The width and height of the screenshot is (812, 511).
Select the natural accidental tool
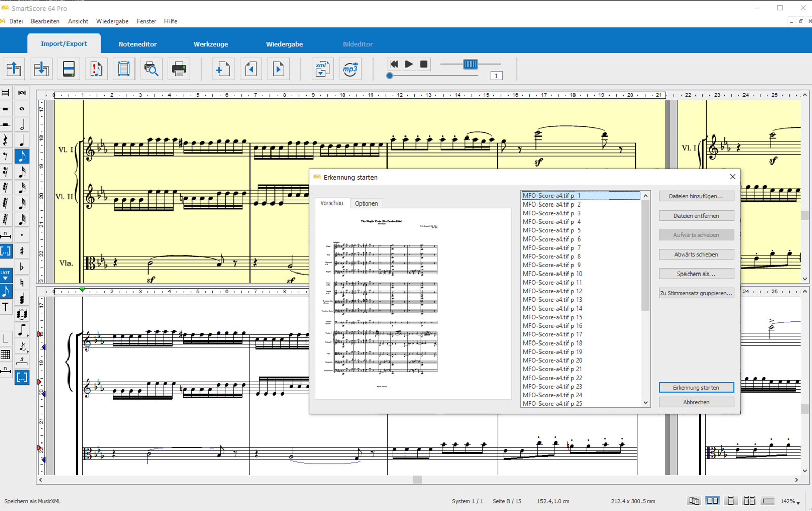22,282
